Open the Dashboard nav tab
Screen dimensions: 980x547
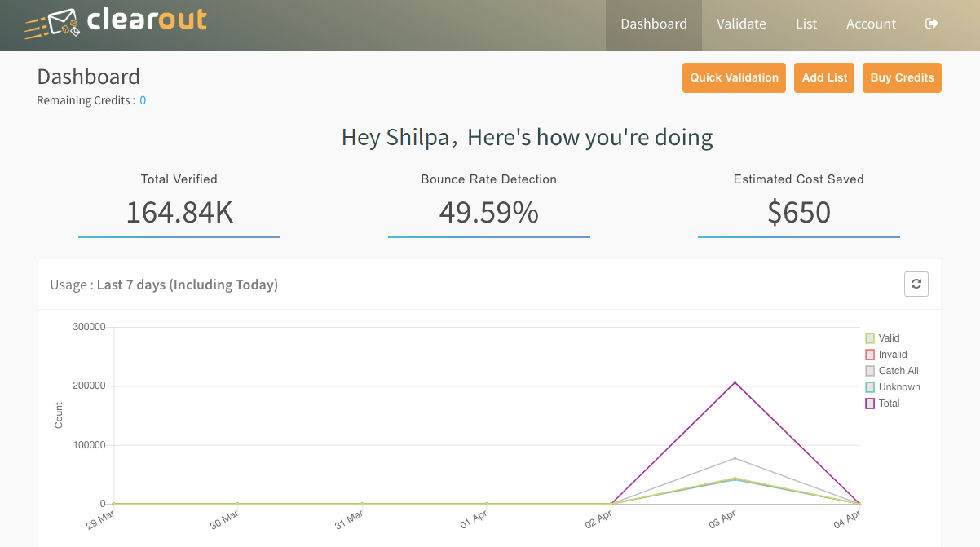653,24
